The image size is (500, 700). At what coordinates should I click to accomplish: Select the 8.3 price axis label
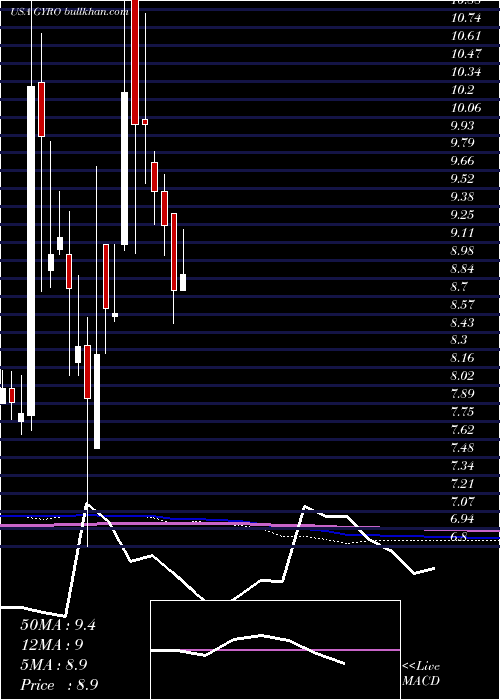click(x=459, y=340)
